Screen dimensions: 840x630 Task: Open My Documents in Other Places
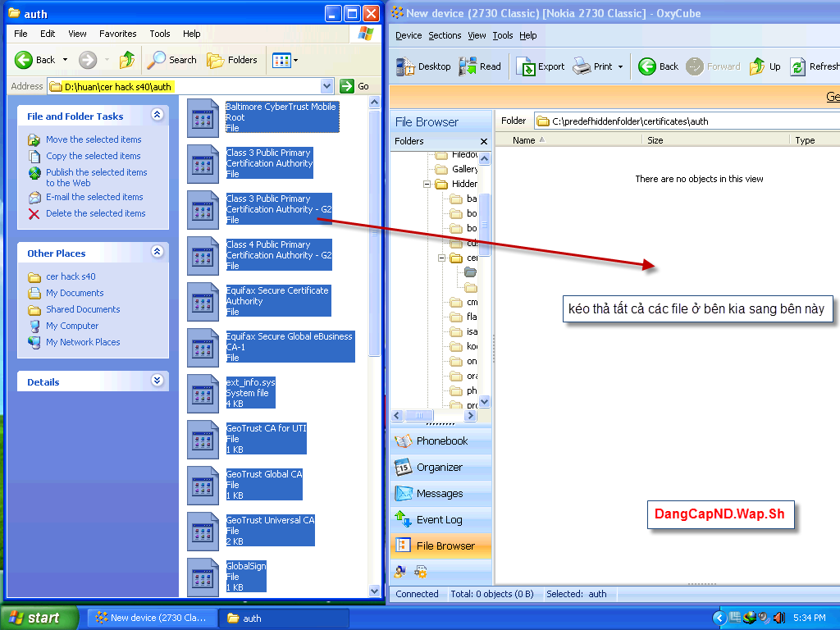[x=75, y=293]
